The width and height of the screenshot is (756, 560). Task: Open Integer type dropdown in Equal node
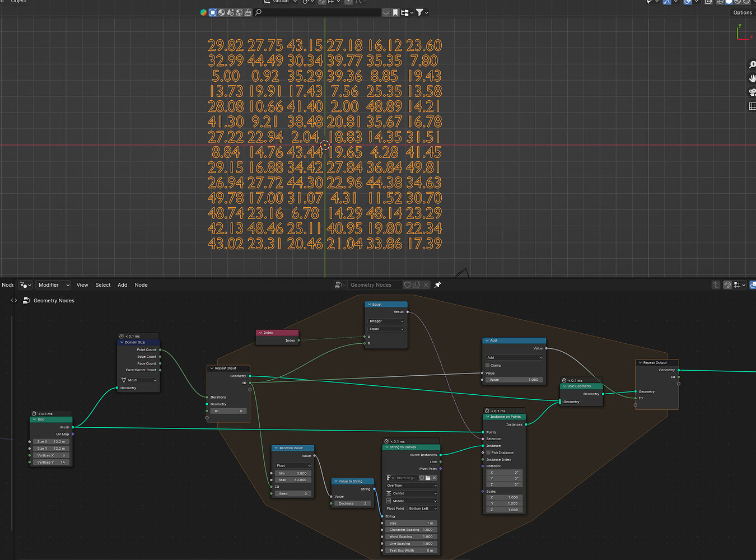click(x=386, y=321)
